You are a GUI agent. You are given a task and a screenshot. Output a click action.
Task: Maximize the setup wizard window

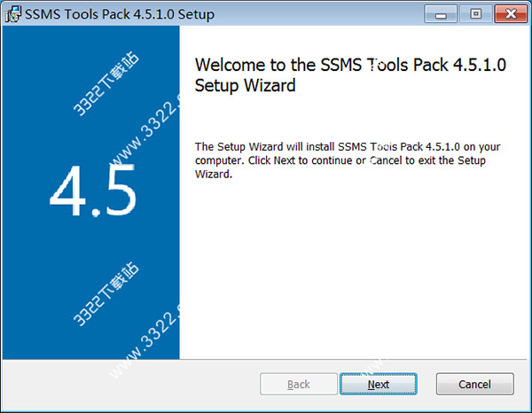(475, 14)
